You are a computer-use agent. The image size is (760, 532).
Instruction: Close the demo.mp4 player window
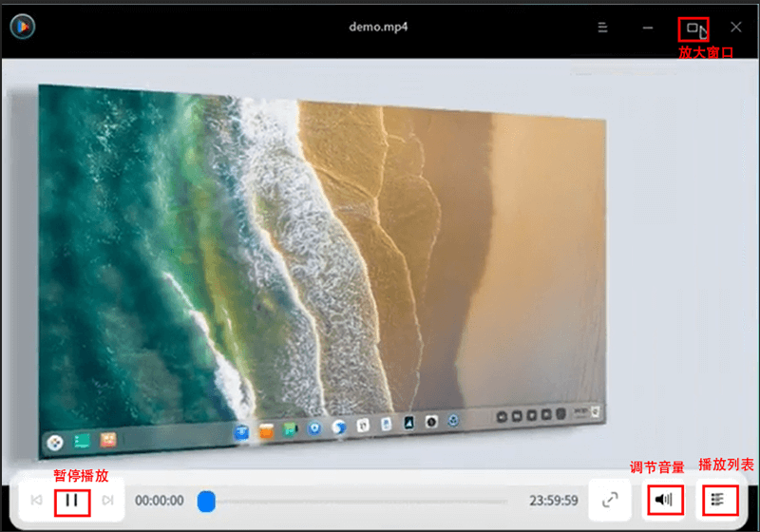(x=735, y=28)
